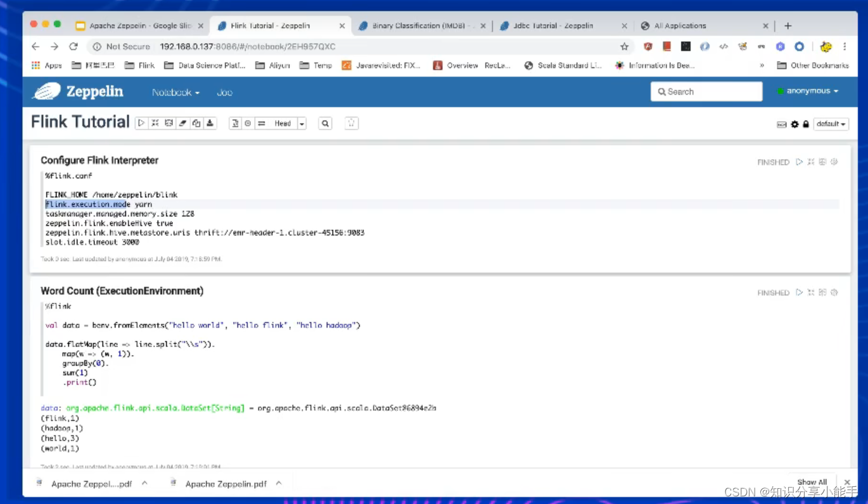Run the Word Count paragraph
The height and width of the screenshot is (504, 868).
[800, 292]
